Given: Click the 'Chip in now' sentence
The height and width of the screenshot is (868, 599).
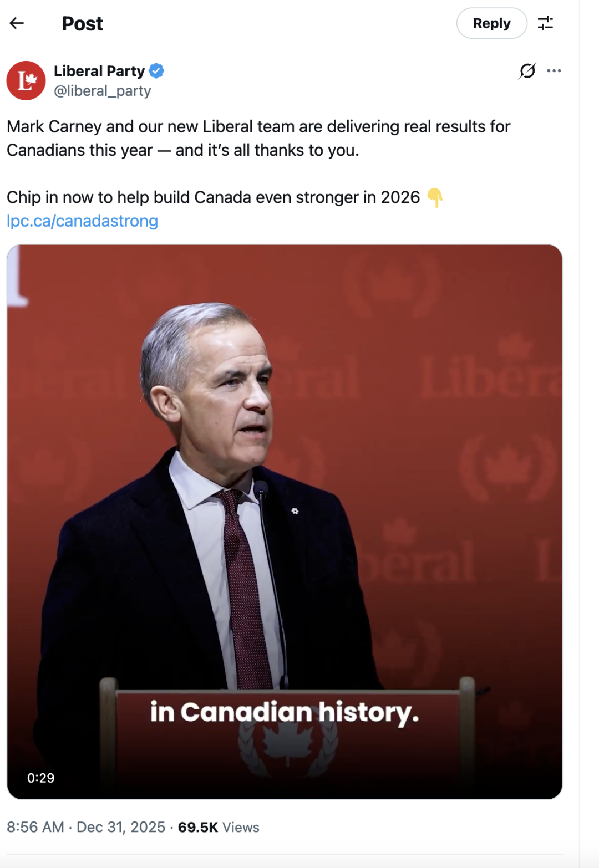Looking at the screenshot, I should tap(214, 197).
